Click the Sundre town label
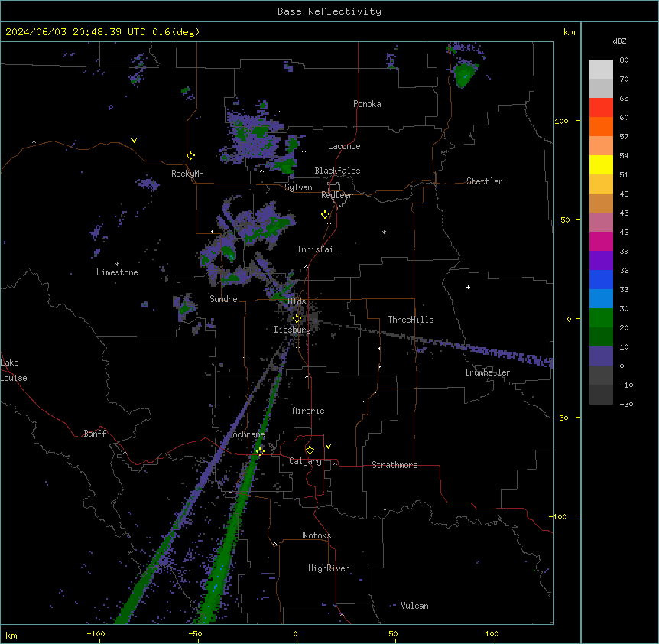 (x=223, y=299)
